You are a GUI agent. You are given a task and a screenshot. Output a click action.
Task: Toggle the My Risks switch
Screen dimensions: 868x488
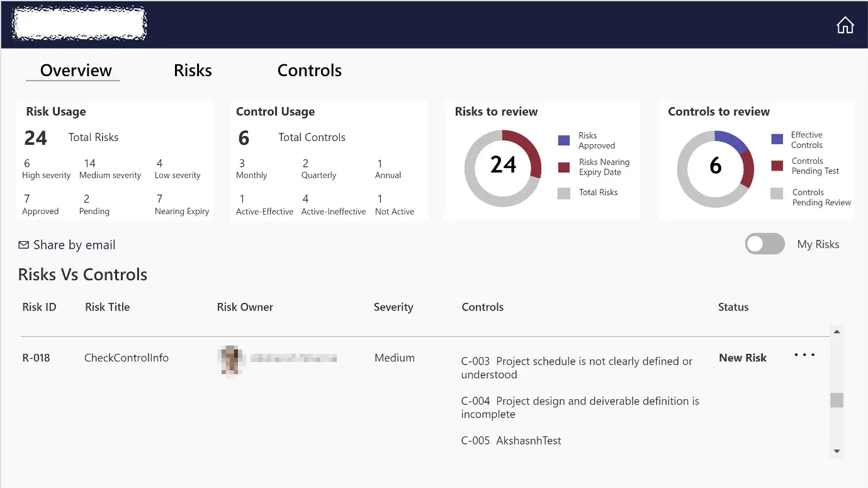(x=765, y=244)
